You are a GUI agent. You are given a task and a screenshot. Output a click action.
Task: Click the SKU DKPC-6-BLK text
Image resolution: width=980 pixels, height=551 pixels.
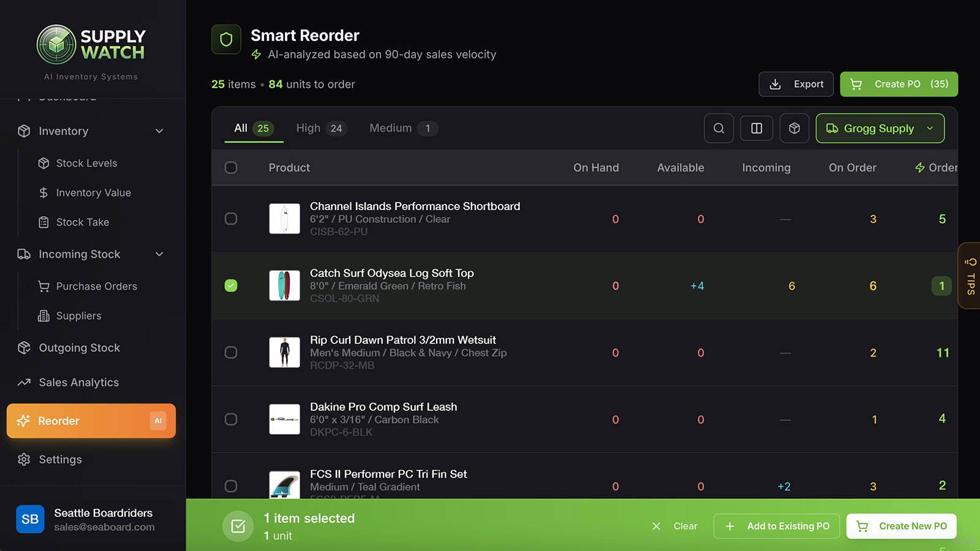[x=341, y=432]
